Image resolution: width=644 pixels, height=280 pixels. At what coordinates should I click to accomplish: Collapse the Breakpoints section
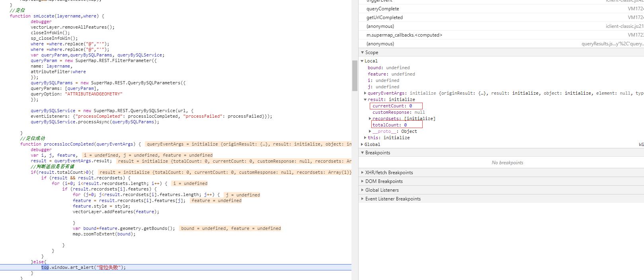click(x=363, y=153)
